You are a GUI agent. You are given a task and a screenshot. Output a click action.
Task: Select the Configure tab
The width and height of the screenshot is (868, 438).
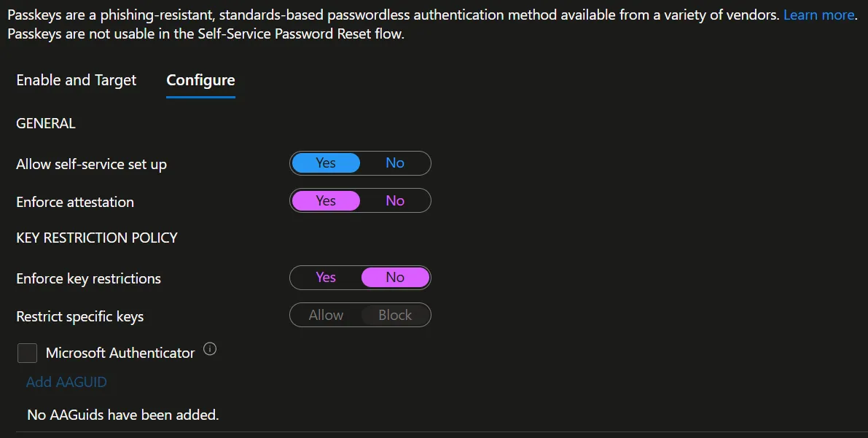pyautogui.click(x=200, y=80)
